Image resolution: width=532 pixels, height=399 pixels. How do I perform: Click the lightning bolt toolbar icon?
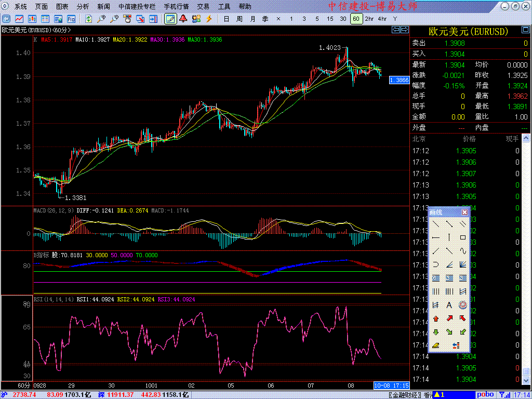(209, 19)
